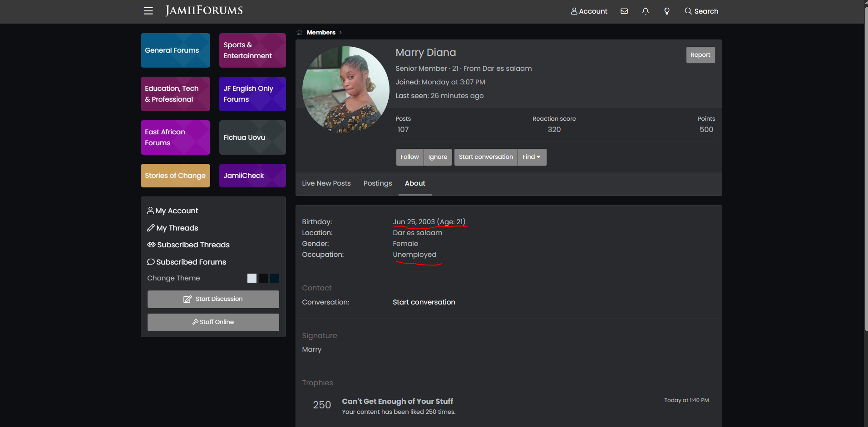Switch to the Live New Posts tab

point(326,183)
